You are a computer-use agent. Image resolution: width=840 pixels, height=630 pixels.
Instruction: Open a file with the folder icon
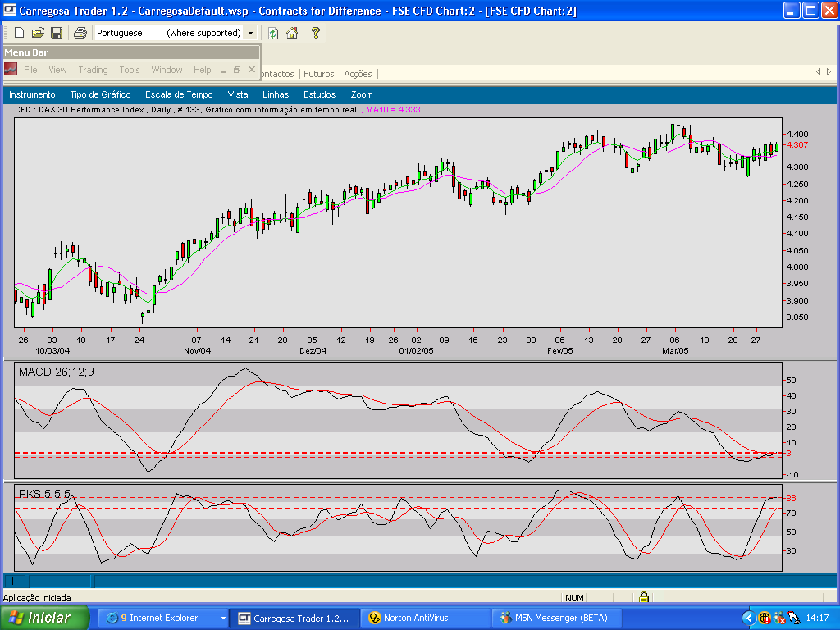point(38,33)
